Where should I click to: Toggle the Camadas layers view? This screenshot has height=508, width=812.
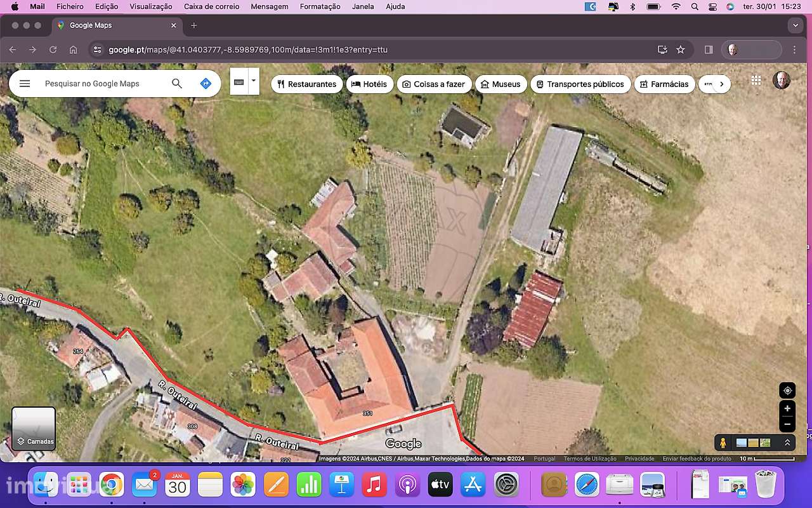coord(34,429)
